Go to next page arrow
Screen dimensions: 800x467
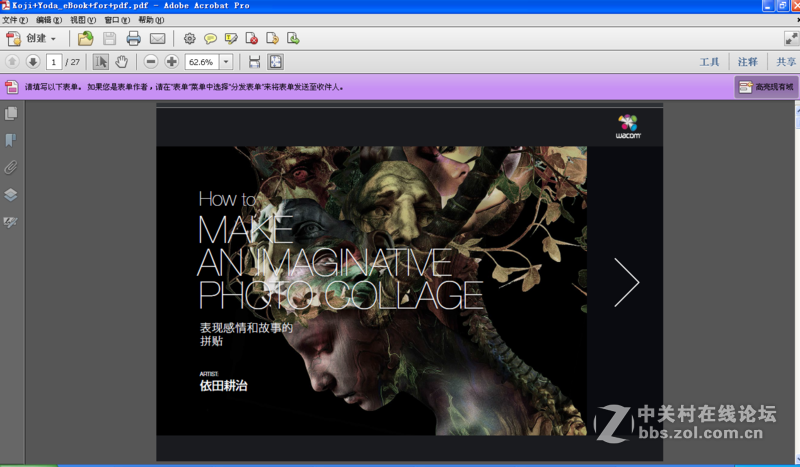pyautogui.click(x=33, y=62)
